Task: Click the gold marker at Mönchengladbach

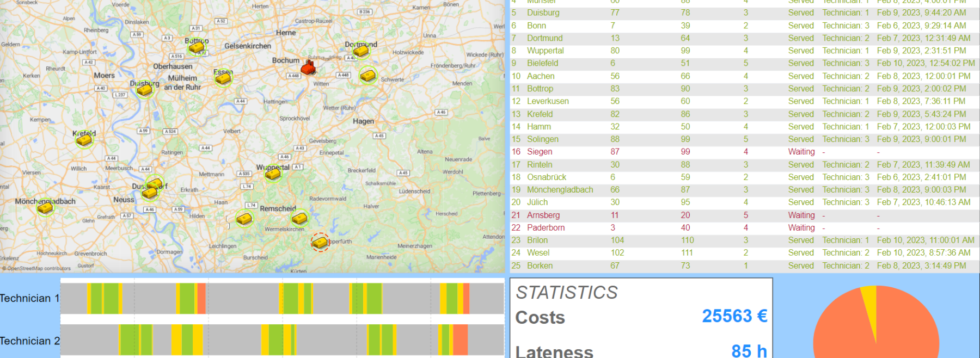Action: tap(46, 208)
